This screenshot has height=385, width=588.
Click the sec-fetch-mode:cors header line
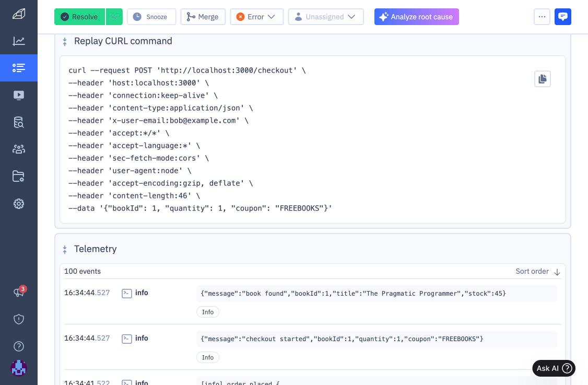coord(138,158)
